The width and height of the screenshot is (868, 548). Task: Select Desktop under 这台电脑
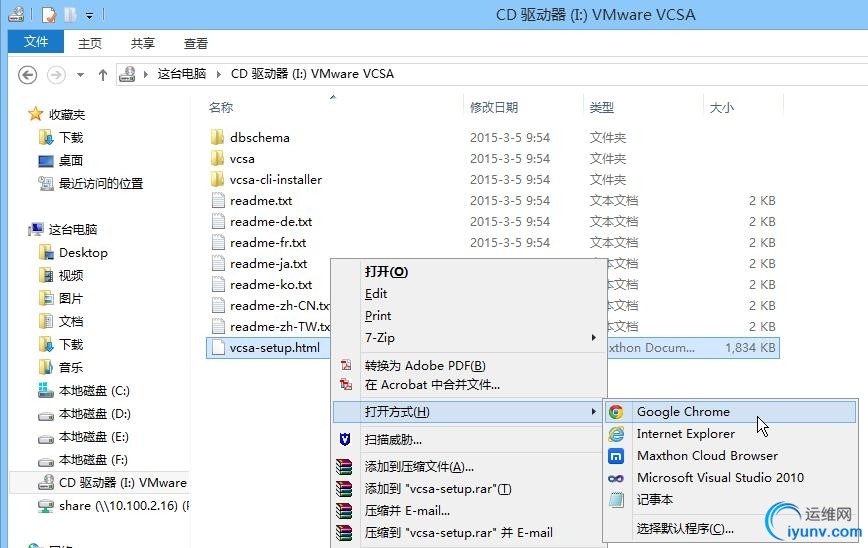[83, 252]
